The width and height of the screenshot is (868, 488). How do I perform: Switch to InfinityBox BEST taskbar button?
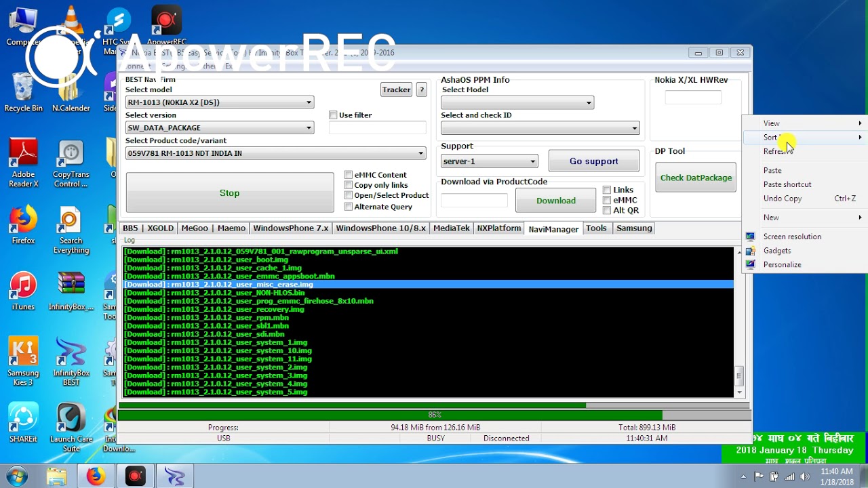tap(175, 476)
